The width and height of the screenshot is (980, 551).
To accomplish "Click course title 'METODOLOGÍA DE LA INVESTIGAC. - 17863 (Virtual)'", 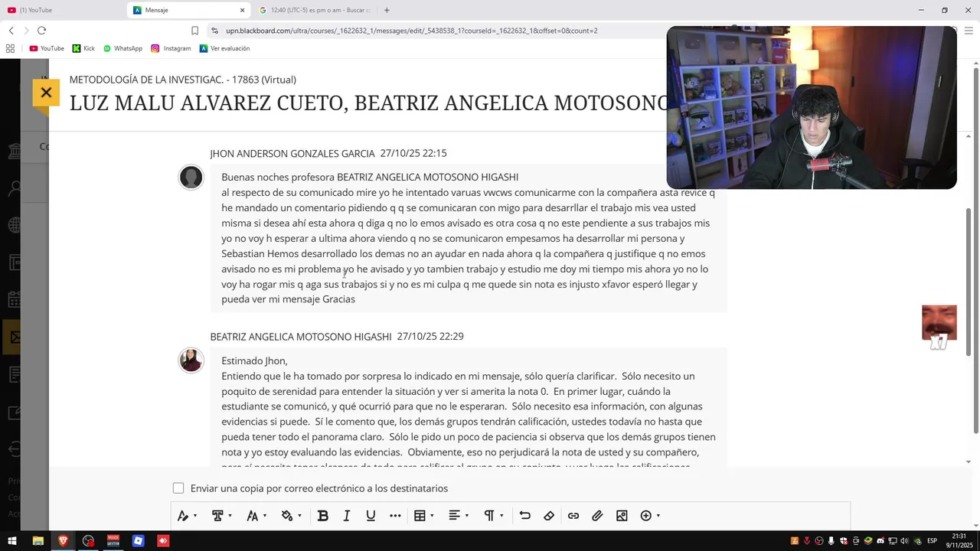I will [x=182, y=80].
